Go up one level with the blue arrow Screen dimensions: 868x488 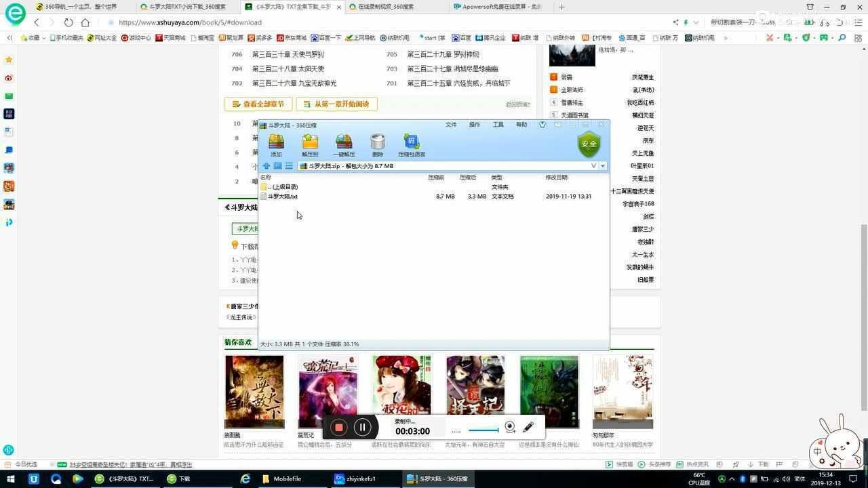point(267,166)
